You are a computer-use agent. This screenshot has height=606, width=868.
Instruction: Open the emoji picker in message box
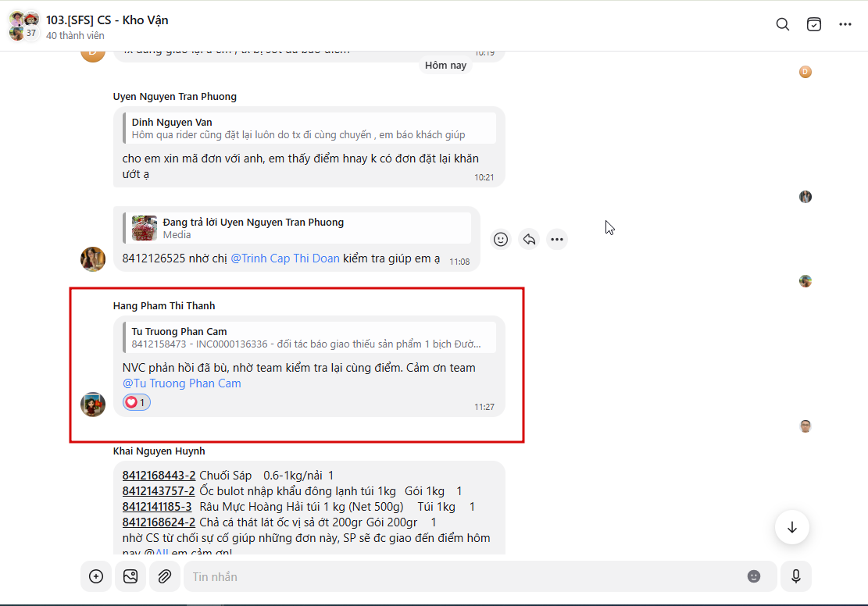pos(754,576)
